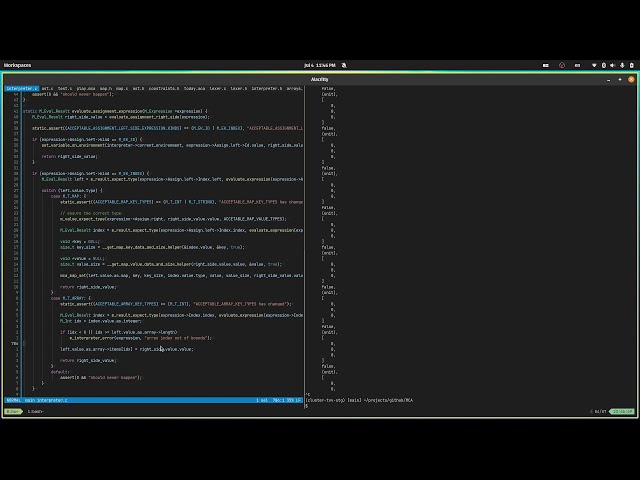Click the evaluate_assignment_expression function signature
640x480 pixels.
point(115,111)
